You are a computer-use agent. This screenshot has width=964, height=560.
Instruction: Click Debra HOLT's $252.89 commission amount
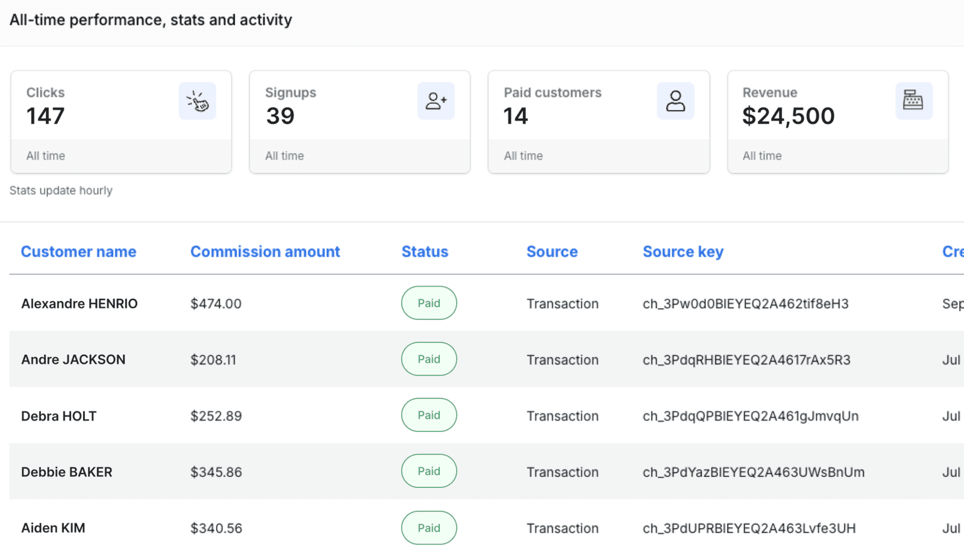(216, 416)
